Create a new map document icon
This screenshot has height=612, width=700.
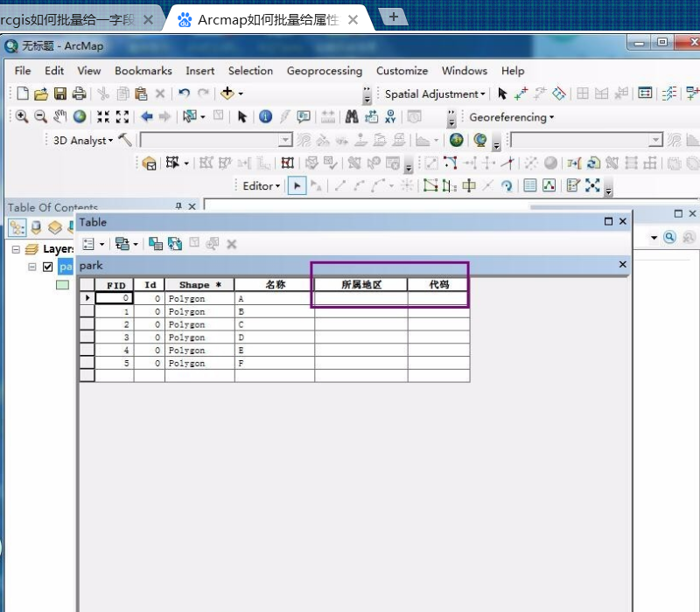click(x=23, y=94)
